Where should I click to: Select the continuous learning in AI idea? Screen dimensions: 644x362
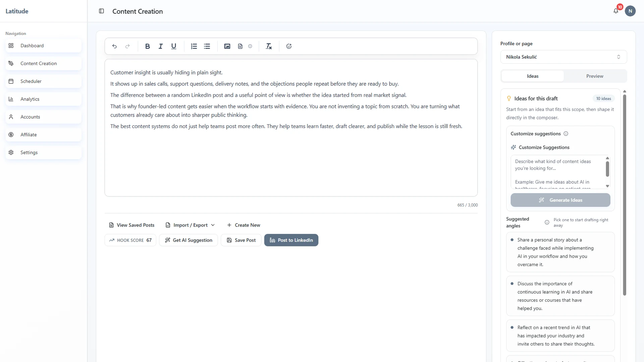[x=560, y=296]
